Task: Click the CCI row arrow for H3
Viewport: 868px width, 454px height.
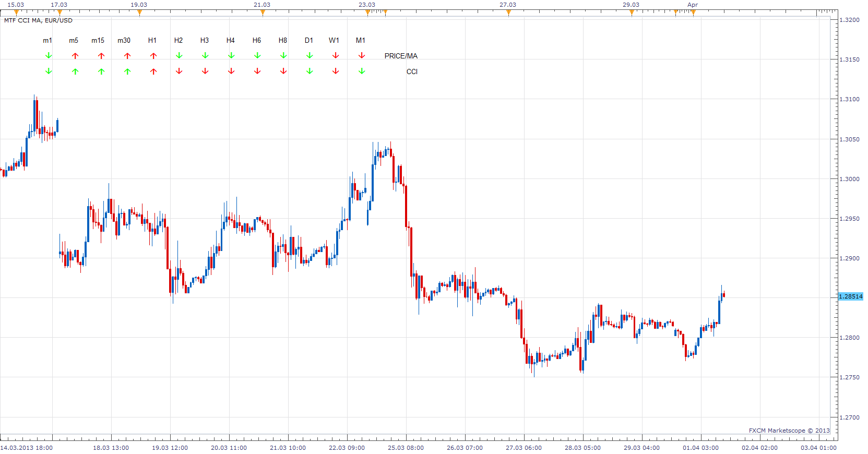Action: click(x=205, y=71)
